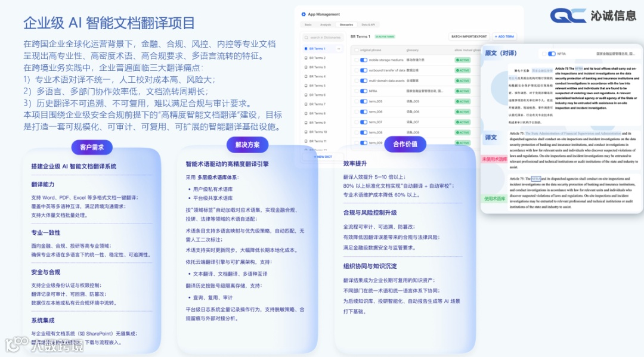Select the Glossaries tab
The width and height of the screenshot is (644, 357).
(x=346, y=24)
